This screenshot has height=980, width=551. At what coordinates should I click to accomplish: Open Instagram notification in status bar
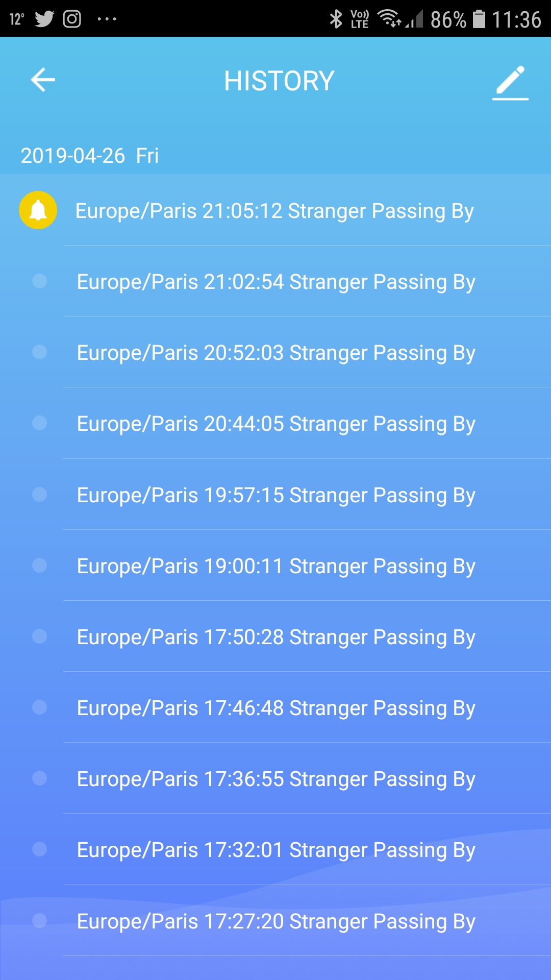(x=72, y=19)
